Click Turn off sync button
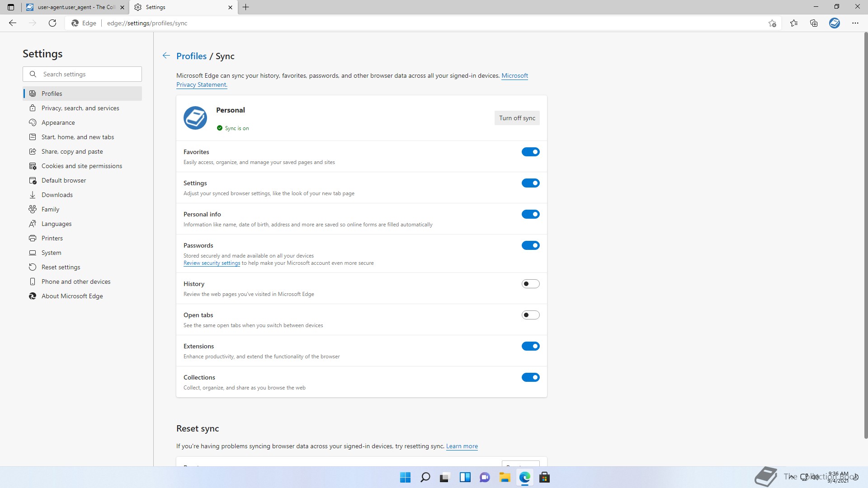The height and width of the screenshot is (488, 868). (x=517, y=118)
